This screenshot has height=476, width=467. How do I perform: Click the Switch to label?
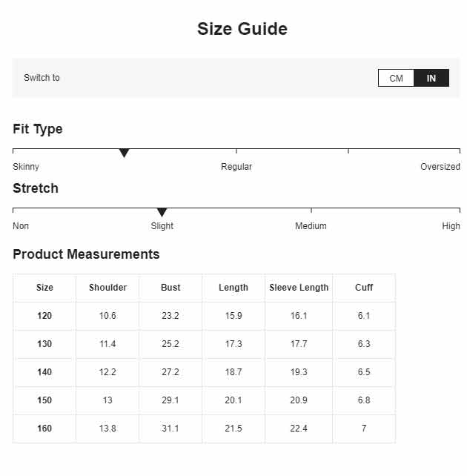(x=42, y=78)
